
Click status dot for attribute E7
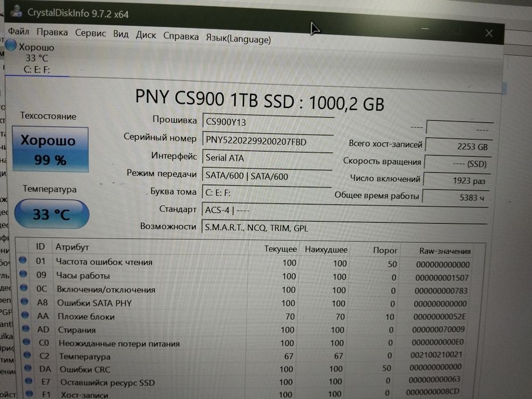29,381
